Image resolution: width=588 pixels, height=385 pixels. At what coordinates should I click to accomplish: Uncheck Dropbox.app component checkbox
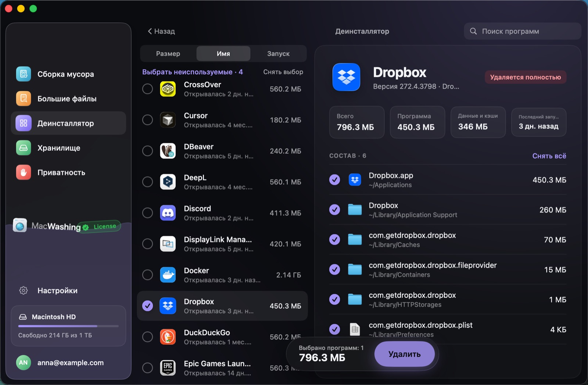334,180
